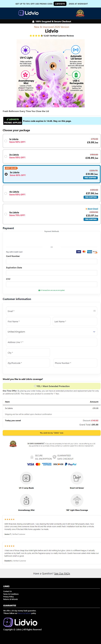Click the CVV field
Viewport: 101px width, 644px height.
52,284
